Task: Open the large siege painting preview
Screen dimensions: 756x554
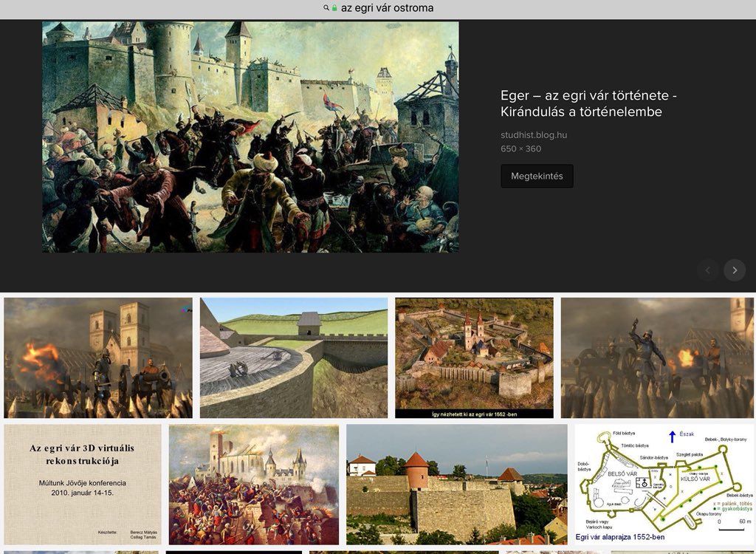Action: pyautogui.click(x=250, y=137)
